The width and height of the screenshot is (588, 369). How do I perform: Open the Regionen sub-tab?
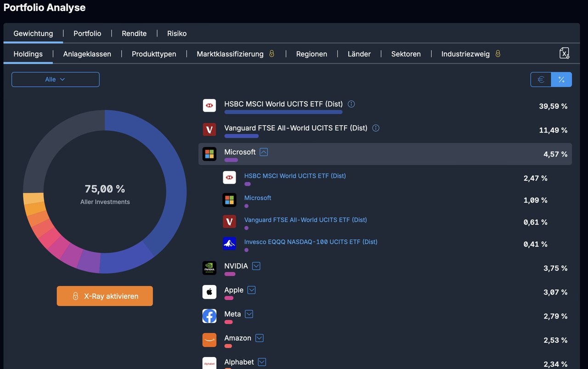tap(311, 54)
